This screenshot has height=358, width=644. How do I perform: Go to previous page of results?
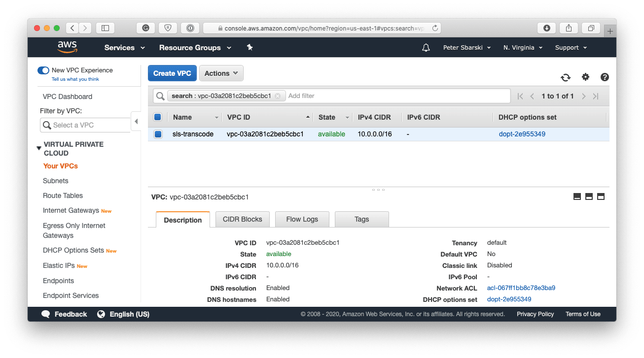532,96
